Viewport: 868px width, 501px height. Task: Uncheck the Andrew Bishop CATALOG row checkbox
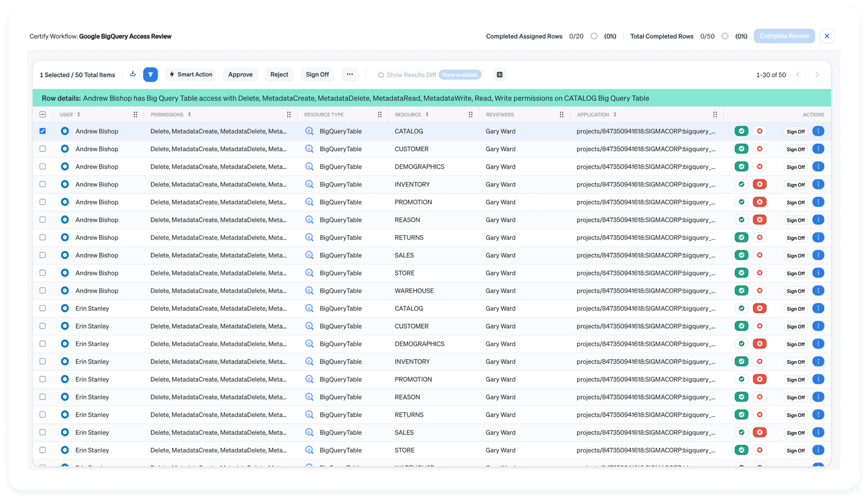pyautogui.click(x=43, y=131)
